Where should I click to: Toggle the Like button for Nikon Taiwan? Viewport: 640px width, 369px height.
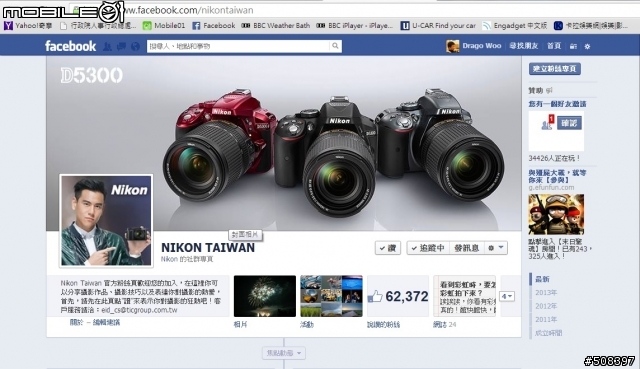click(x=388, y=248)
